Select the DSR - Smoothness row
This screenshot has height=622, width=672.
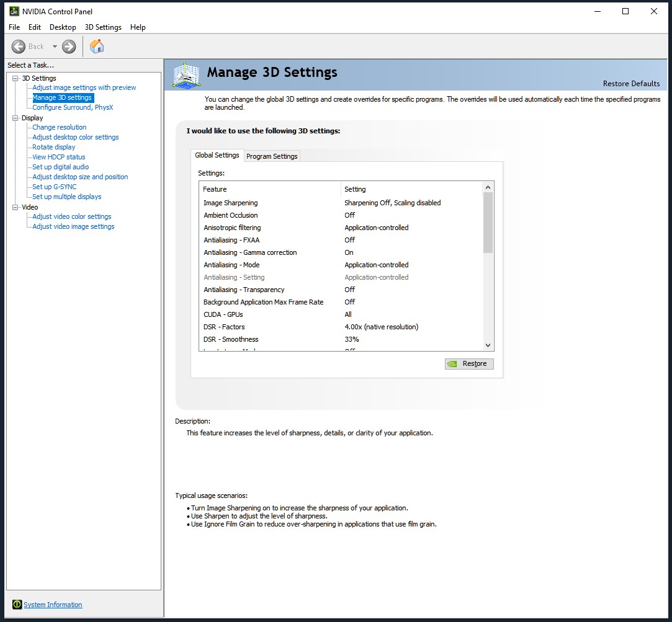(x=341, y=339)
